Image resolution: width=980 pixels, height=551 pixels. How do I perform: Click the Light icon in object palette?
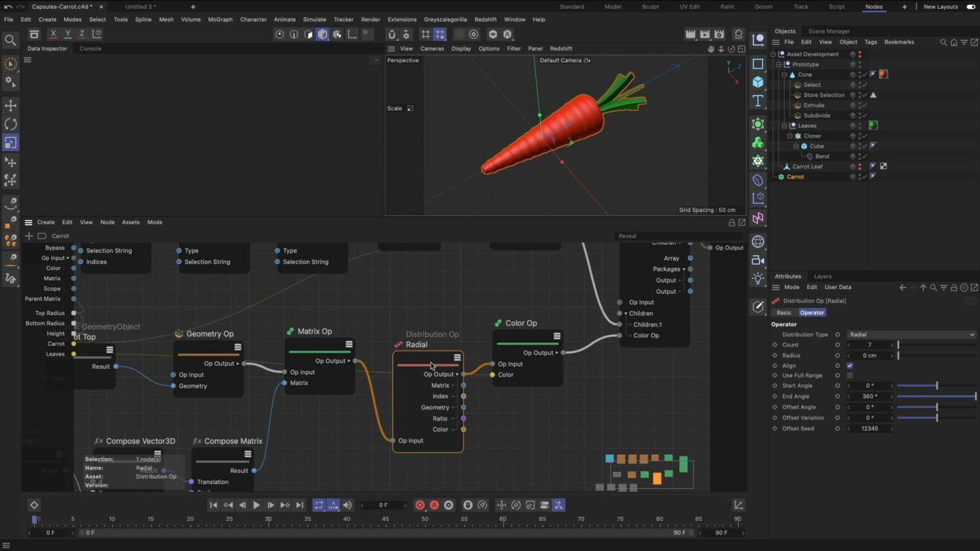coord(758,278)
